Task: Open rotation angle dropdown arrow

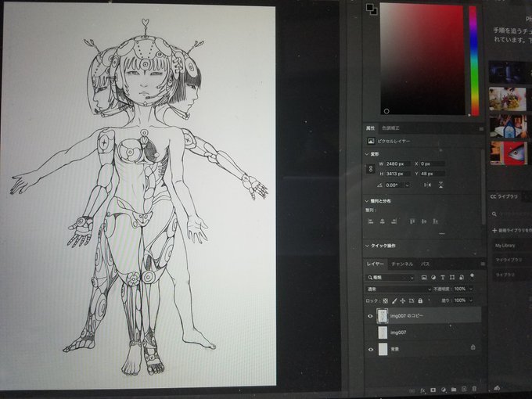Action: (x=407, y=185)
